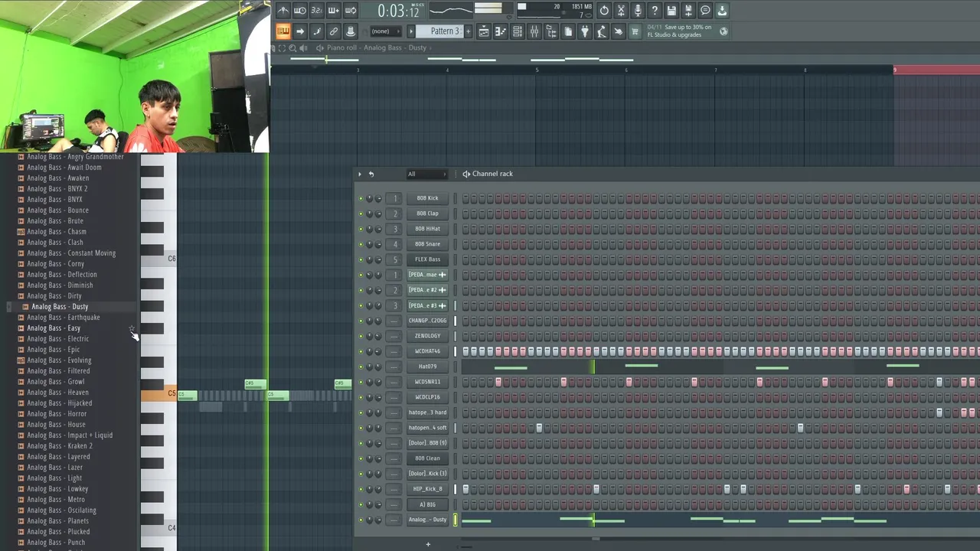Select Analog Bass - Dirty preset
This screenshot has height=551, width=980.
point(54,296)
